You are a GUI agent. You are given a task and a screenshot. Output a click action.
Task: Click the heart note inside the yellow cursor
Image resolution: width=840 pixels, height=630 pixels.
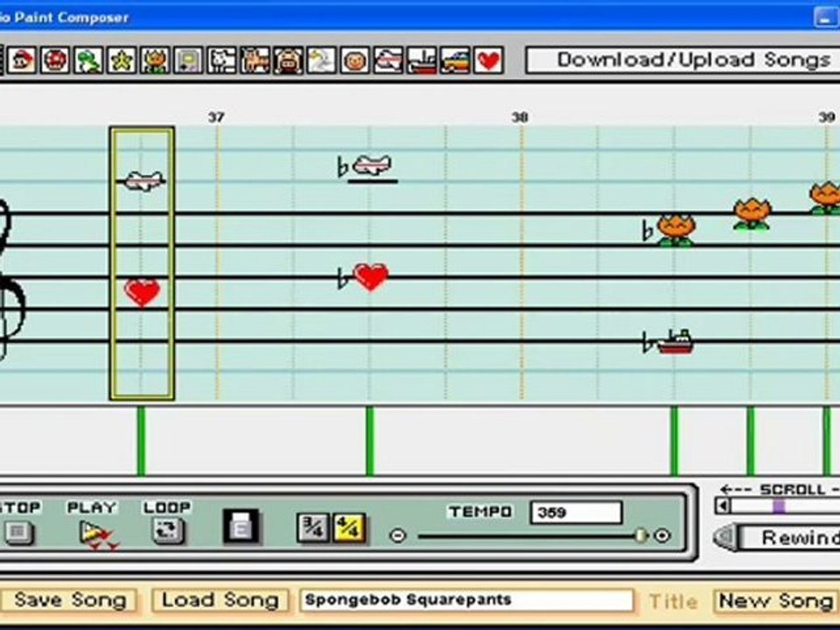(142, 292)
